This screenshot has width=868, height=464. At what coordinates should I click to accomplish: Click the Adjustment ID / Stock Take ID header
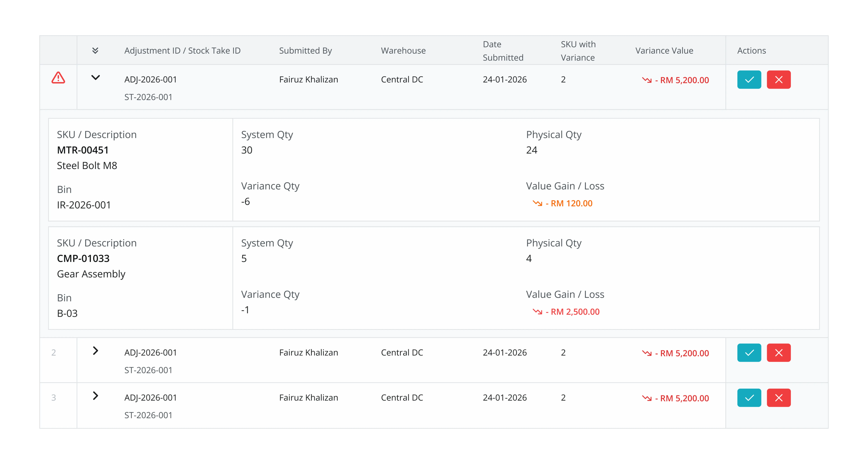[182, 51]
